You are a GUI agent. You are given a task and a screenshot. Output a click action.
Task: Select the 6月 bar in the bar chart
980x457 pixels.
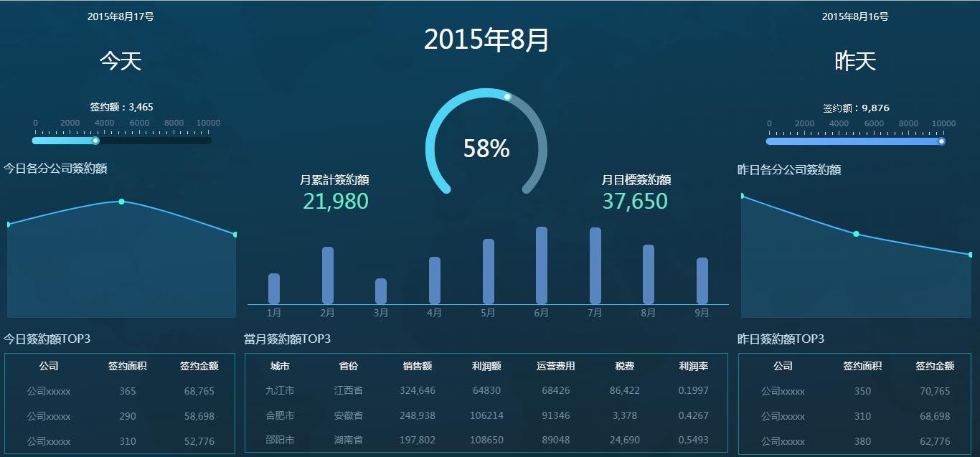tap(542, 265)
